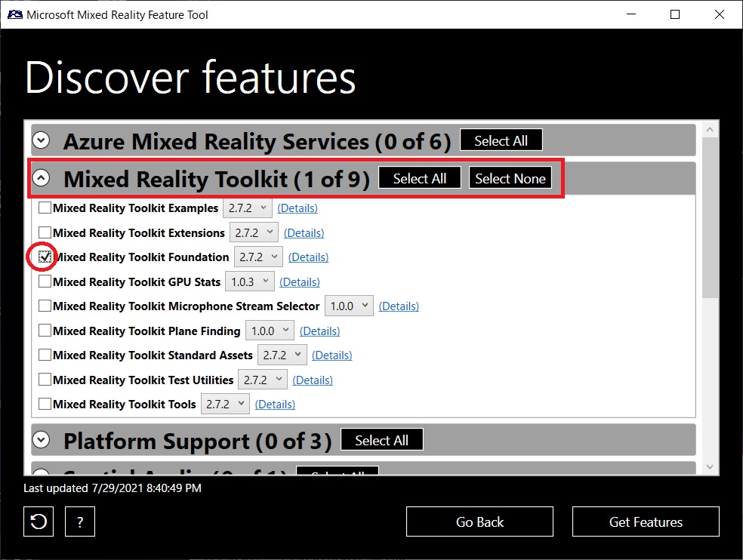
Task: Click Select All for Azure Mixed Reality Services
Action: [501, 140]
